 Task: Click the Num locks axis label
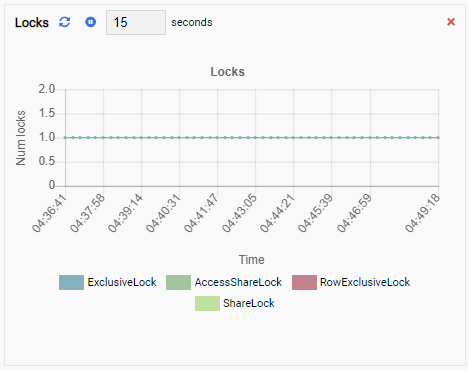point(21,138)
